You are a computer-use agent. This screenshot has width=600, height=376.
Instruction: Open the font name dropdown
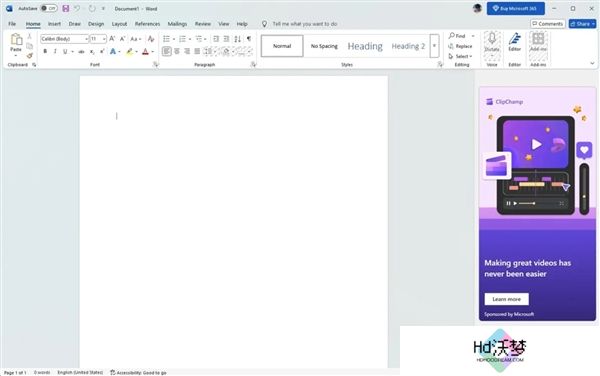[86, 39]
